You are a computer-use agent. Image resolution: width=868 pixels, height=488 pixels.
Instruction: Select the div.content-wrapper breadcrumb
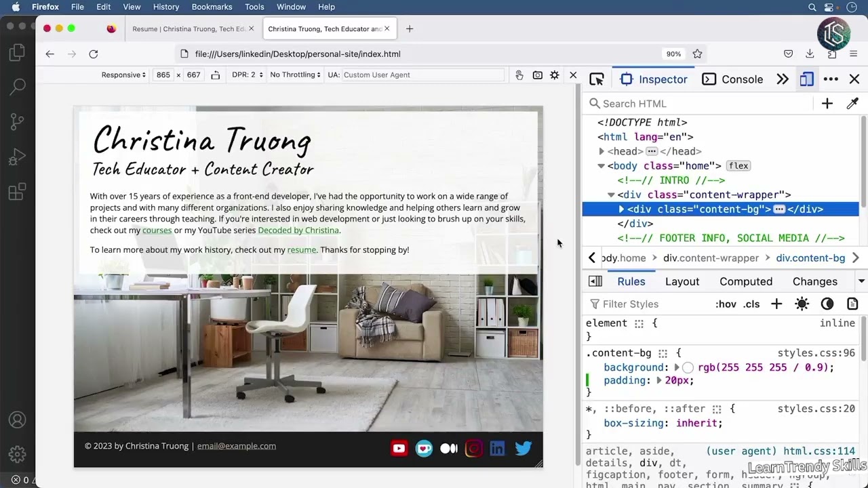point(711,258)
